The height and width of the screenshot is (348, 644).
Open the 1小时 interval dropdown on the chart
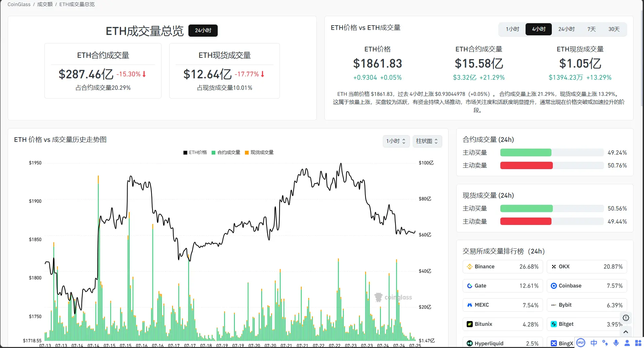(x=396, y=141)
